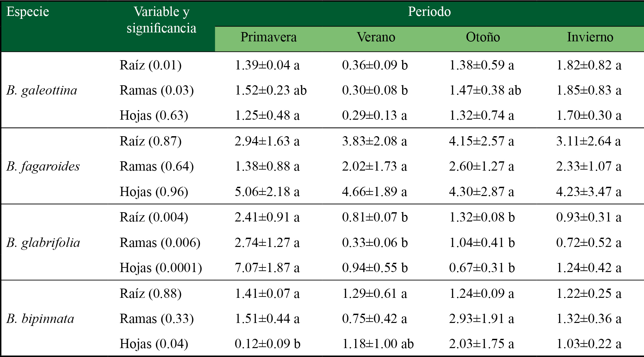
Task: Select the Invierno column header
Action: pos(590,37)
